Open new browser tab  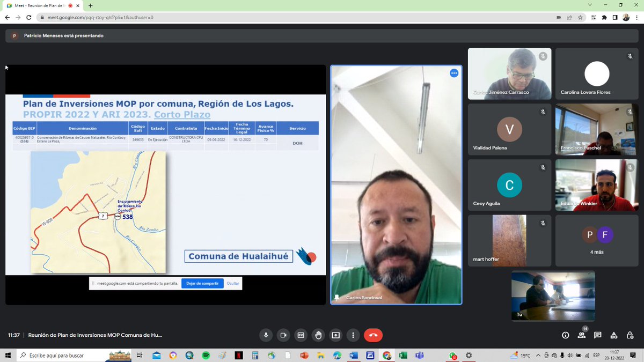click(x=90, y=5)
